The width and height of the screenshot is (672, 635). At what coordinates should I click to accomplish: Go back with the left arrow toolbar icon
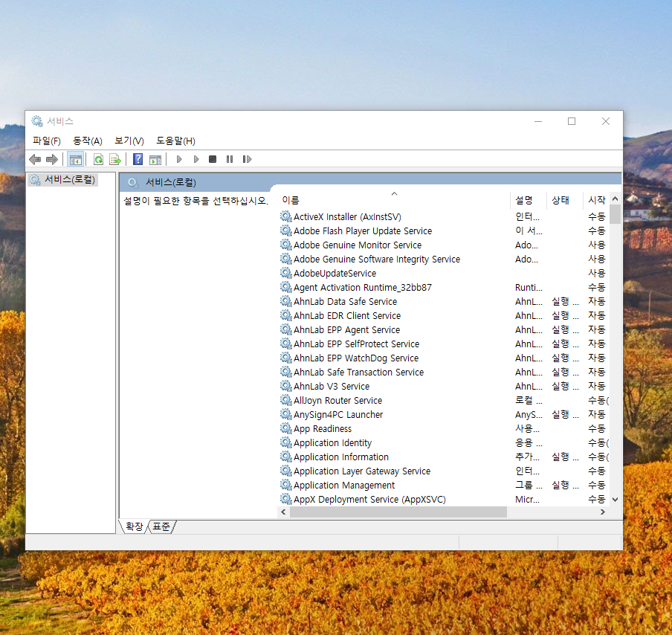click(35, 160)
